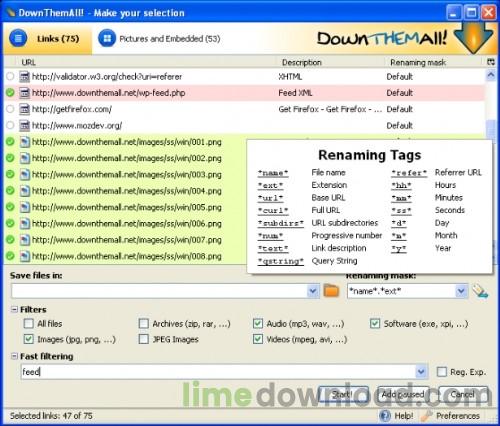
Task: Open the Pictures and Embedded (53) tab
Action: tap(159, 39)
